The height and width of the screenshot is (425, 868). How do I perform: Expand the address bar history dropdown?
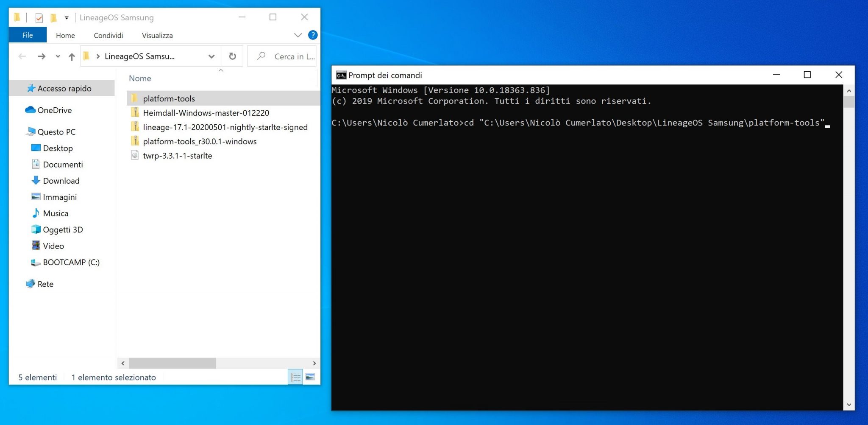coord(211,56)
